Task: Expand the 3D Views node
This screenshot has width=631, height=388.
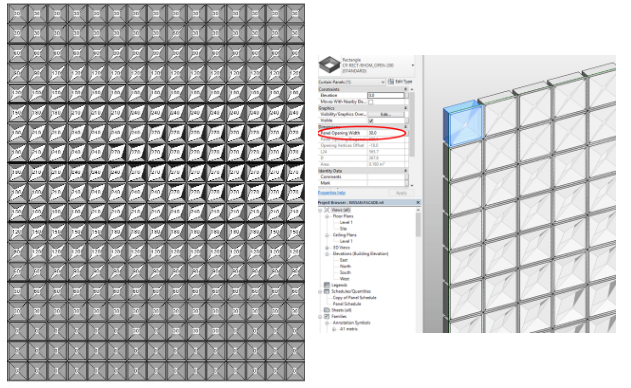Action: pos(327,248)
